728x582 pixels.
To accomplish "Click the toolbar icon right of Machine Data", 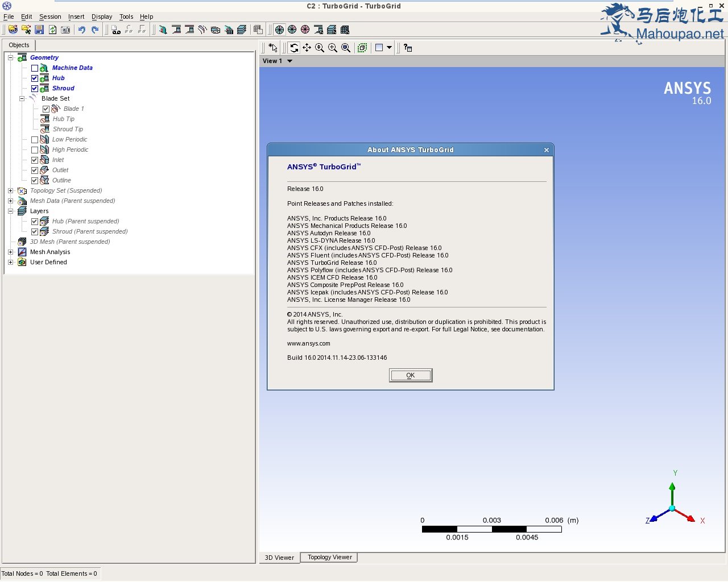I will (176, 30).
